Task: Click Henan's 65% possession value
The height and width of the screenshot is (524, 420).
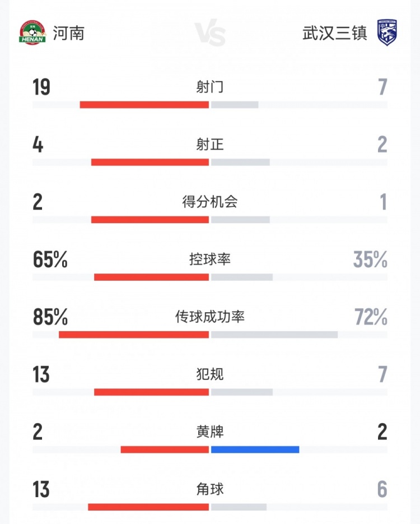Action: point(50,260)
